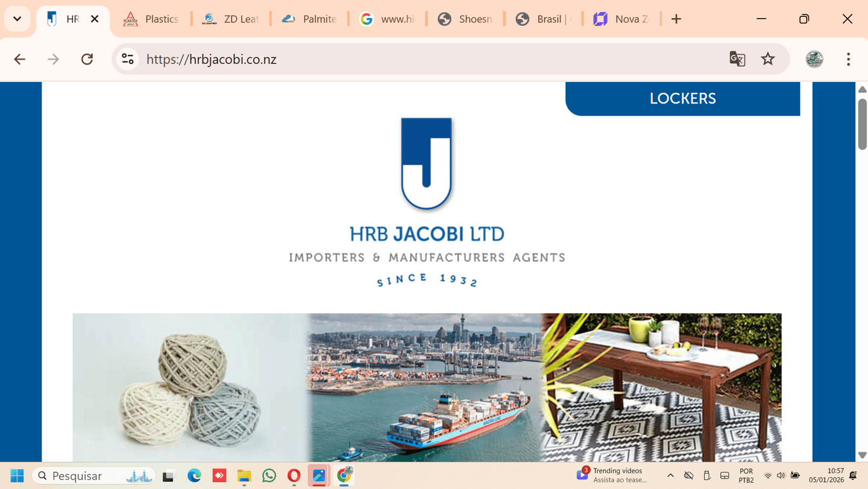Open the battery status icon
The height and width of the screenshot is (489, 868).
pos(795,476)
